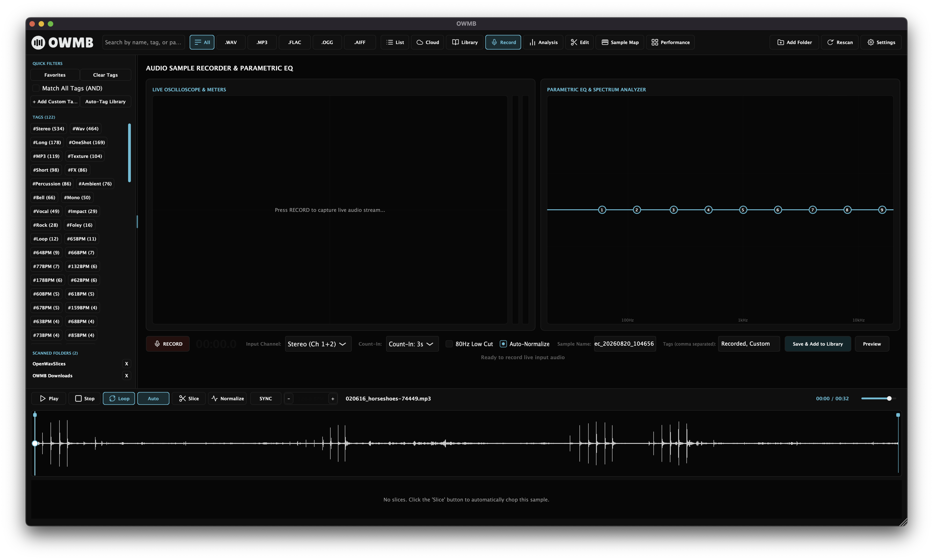
Task: Open the Count-In dropdown
Action: tap(412, 344)
